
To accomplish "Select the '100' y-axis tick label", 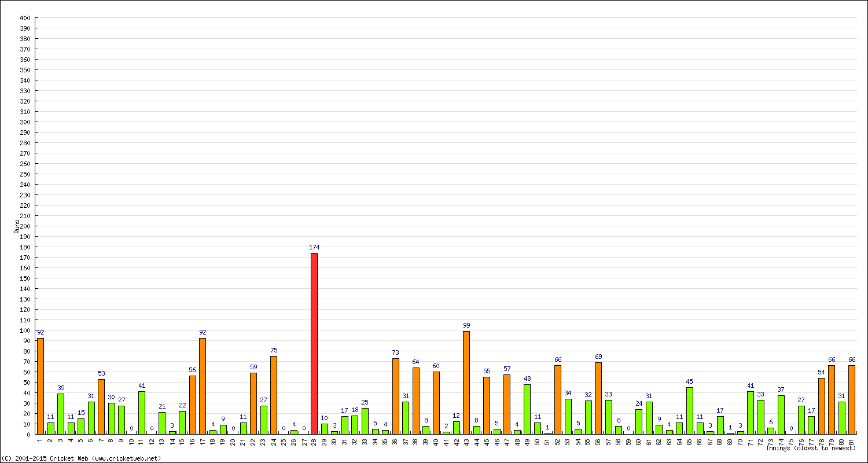I will coord(25,330).
